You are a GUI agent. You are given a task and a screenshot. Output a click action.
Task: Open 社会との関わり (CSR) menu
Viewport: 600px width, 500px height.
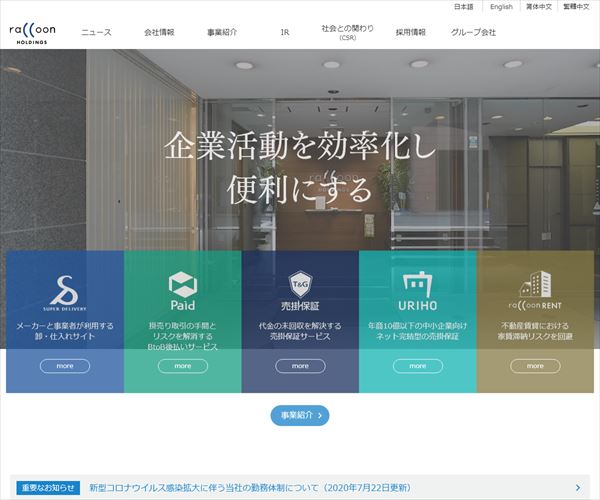click(347, 33)
